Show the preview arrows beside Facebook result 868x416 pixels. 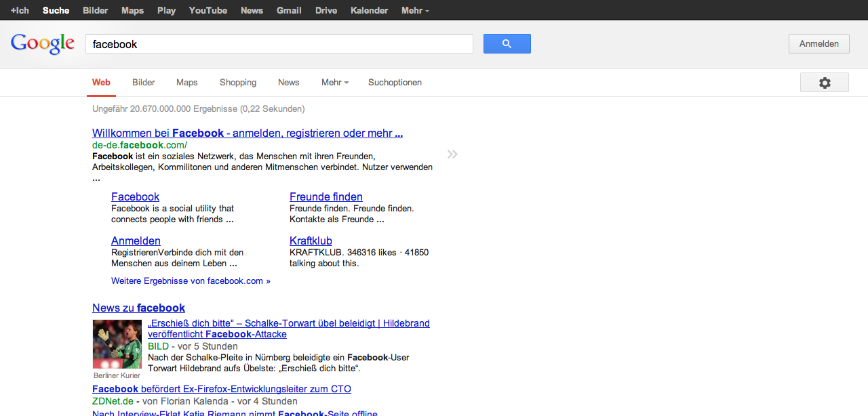pyautogui.click(x=452, y=154)
